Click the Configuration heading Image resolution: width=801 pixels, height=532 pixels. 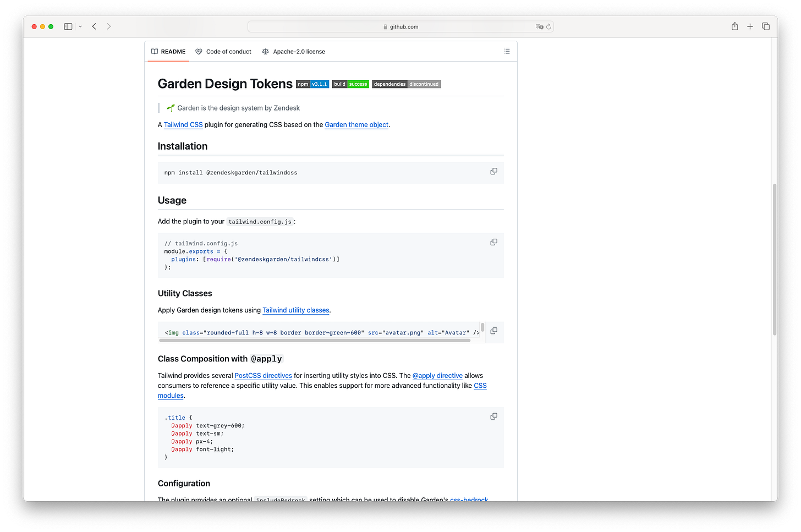coord(184,484)
